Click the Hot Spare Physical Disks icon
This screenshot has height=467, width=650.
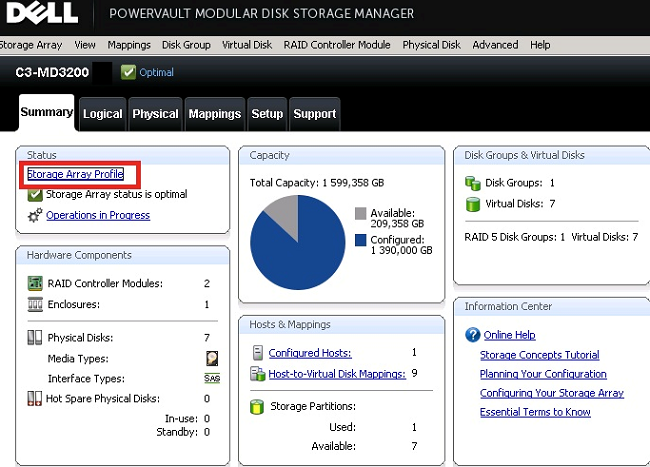point(34,398)
